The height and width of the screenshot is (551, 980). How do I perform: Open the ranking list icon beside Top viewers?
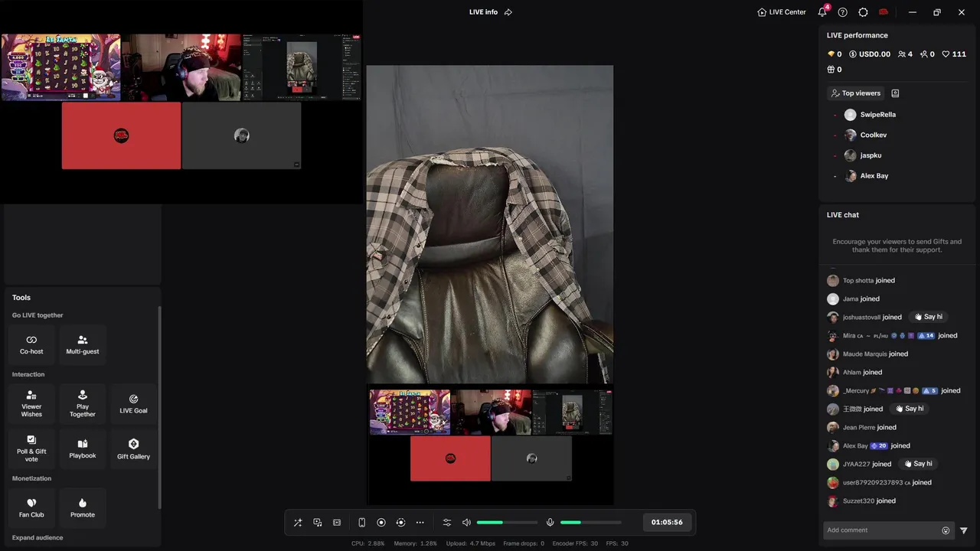click(895, 93)
